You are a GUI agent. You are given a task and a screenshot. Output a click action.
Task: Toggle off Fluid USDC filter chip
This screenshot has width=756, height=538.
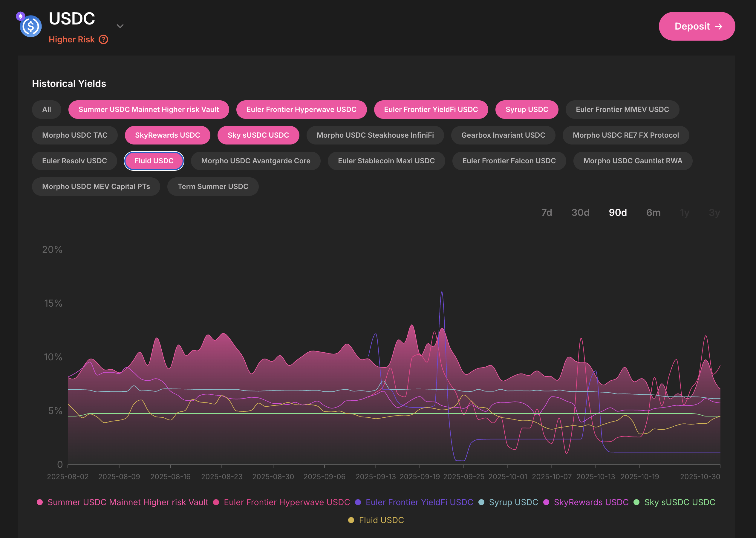(x=154, y=161)
